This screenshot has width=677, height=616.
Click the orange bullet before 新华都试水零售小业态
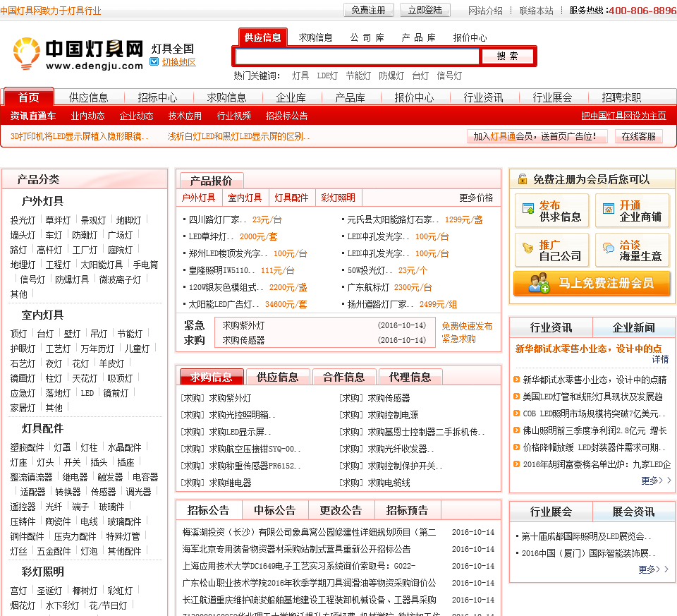pos(516,380)
